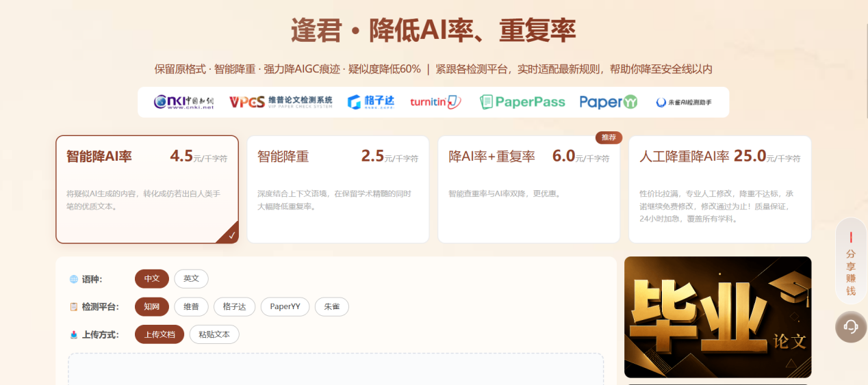
Task: Click the selected checkmark on 智能降AI率 card
Action: pyautogui.click(x=231, y=235)
